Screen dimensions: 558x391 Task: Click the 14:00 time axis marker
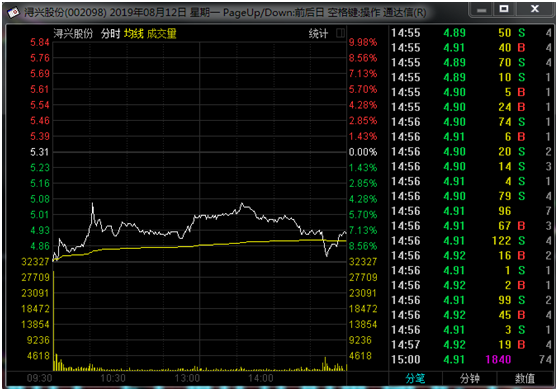260,378
